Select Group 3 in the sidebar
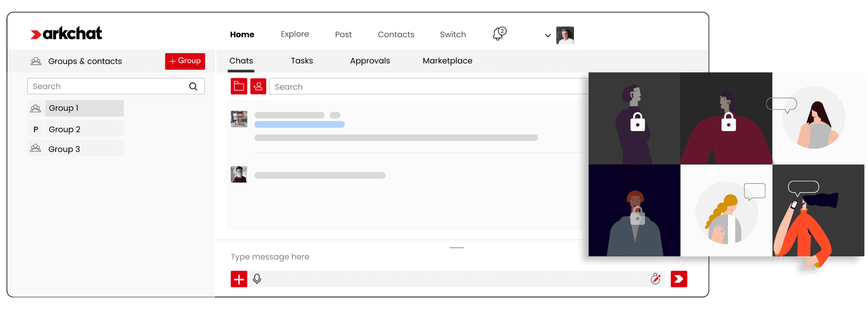Viewport: 868px width, 315px height. click(84, 149)
